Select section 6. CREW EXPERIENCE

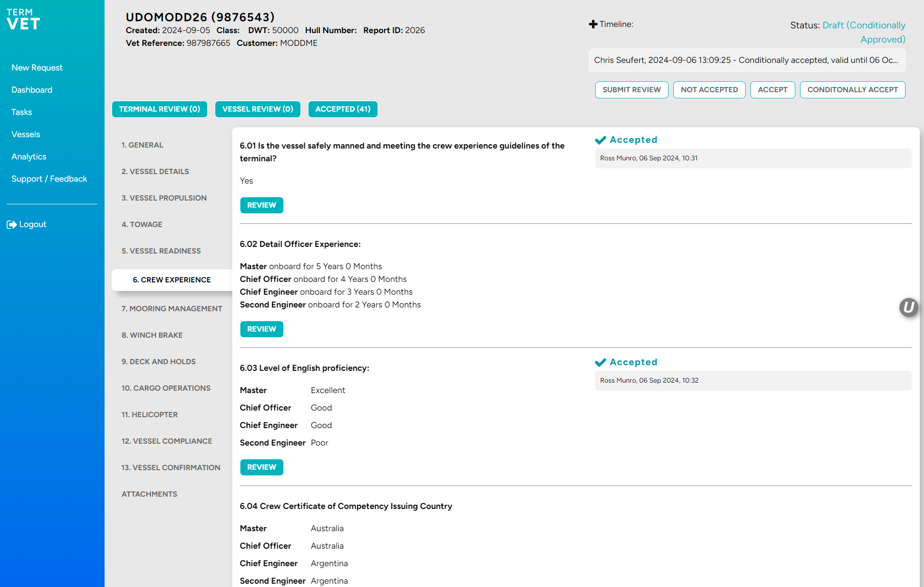coord(172,280)
